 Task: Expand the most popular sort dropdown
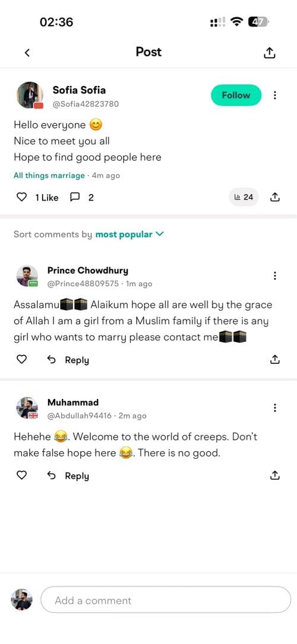130,234
